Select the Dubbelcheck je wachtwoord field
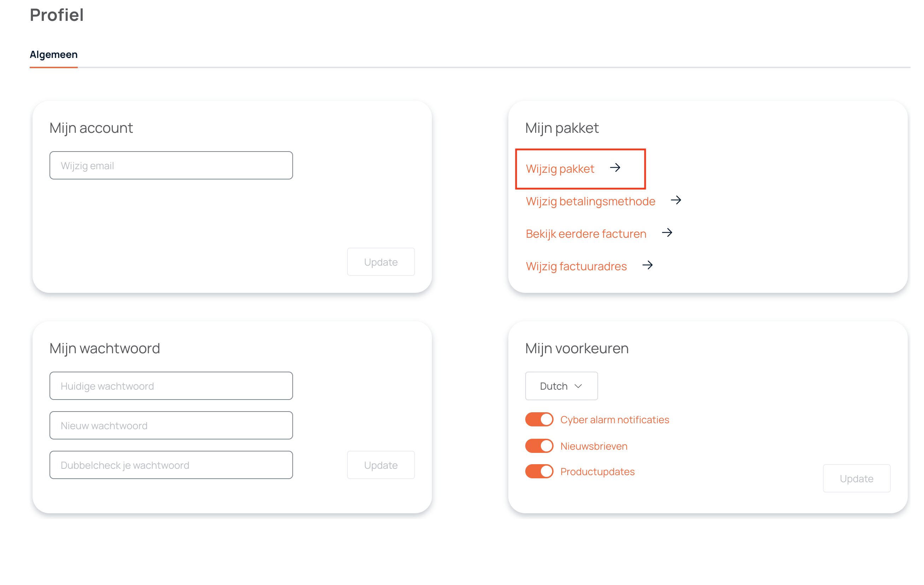This screenshot has height=585, width=924. click(x=171, y=465)
